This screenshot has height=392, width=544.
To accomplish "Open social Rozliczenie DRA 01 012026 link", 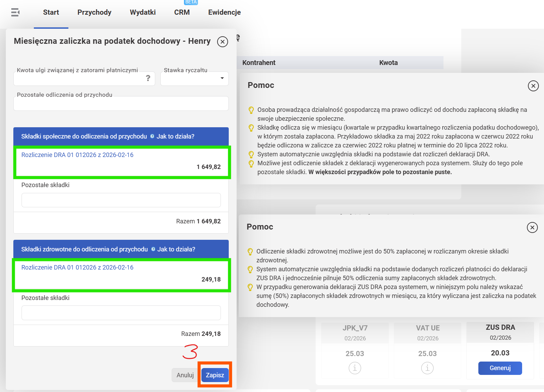I will (77, 155).
